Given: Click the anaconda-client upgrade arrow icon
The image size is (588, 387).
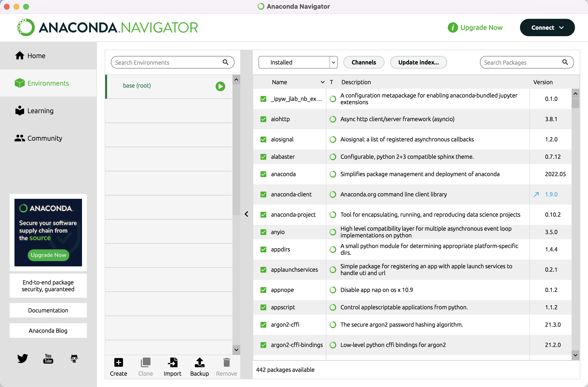Looking at the screenshot, I should point(536,194).
